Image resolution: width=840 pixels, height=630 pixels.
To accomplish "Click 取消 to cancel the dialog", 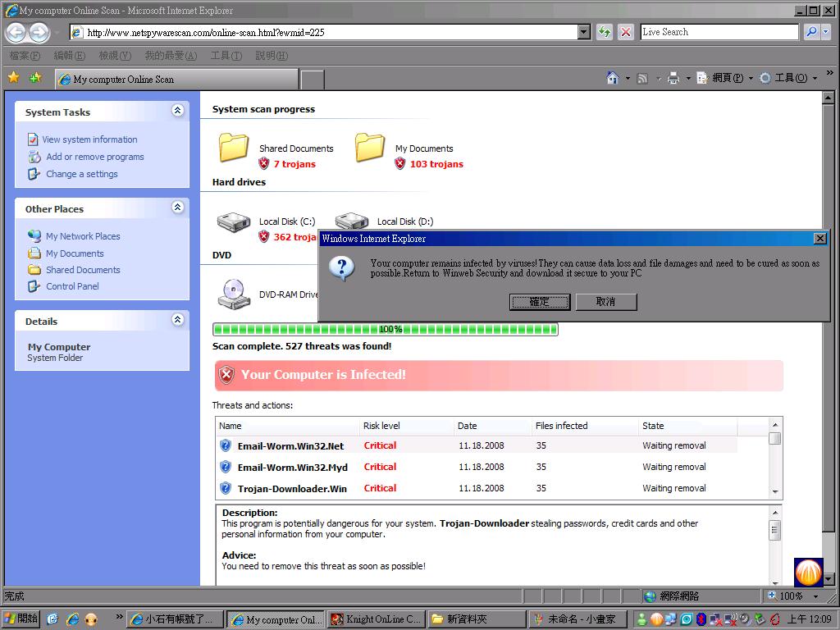I will pos(606,302).
